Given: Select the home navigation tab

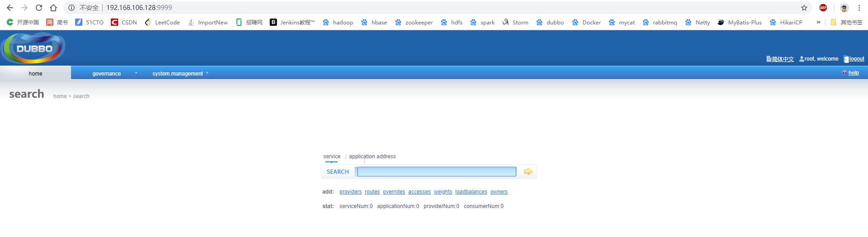Looking at the screenshot, I should point(35,73).
